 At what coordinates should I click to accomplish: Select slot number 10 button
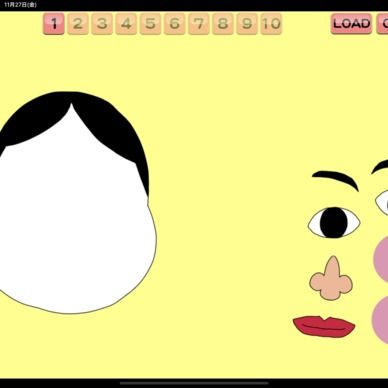click(271, 24)
